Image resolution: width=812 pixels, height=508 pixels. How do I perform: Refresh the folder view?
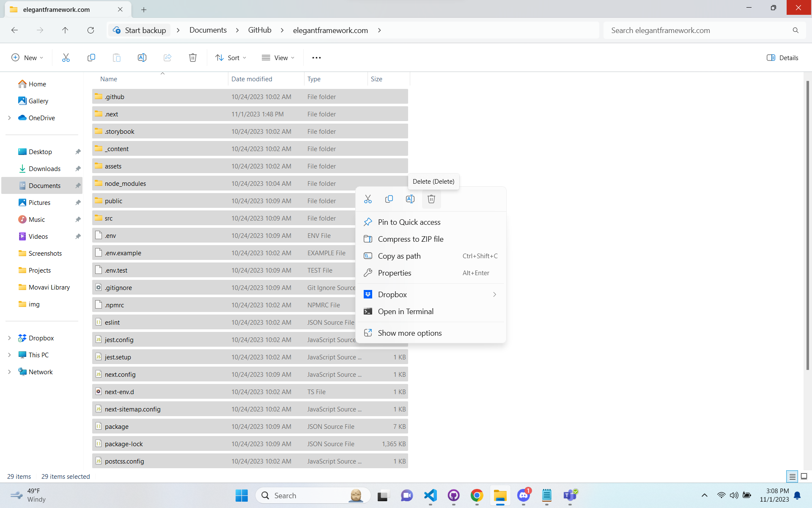click(x=91, y=30)
